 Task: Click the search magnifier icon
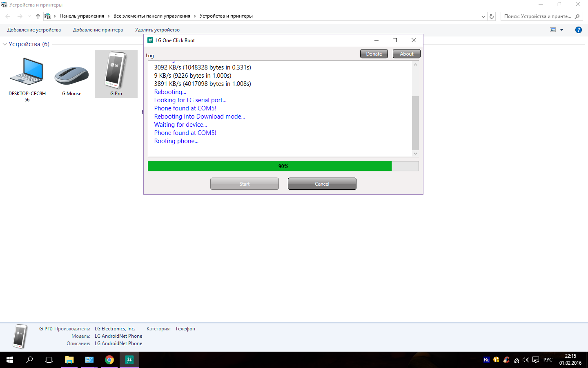[577, 16]
